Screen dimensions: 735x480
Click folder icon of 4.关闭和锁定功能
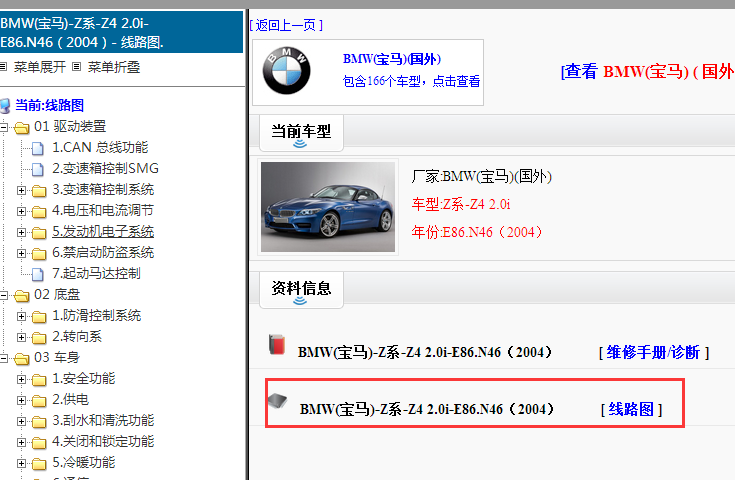coord(39,442)
